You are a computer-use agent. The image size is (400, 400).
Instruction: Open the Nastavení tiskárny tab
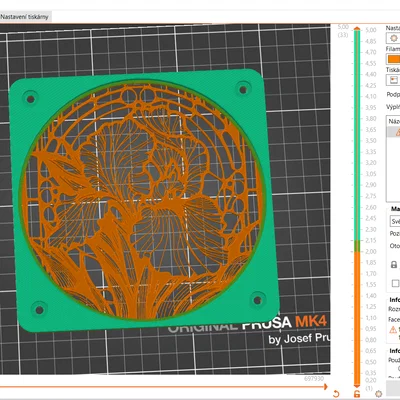pos(25,17)
